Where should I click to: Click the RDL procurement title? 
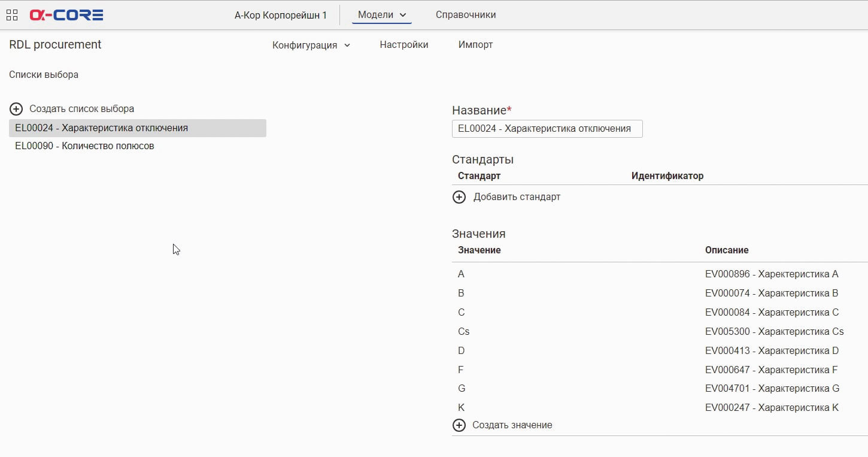pyautogui.click(x=56, y=45)
